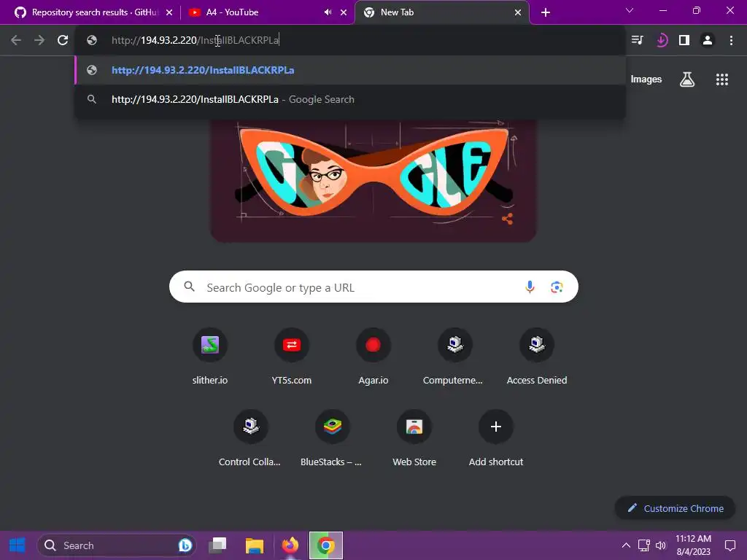Open Bing chat icon in taskbar search
The height and width of the screenshot is (560, 747).
(x=185, y=545)
